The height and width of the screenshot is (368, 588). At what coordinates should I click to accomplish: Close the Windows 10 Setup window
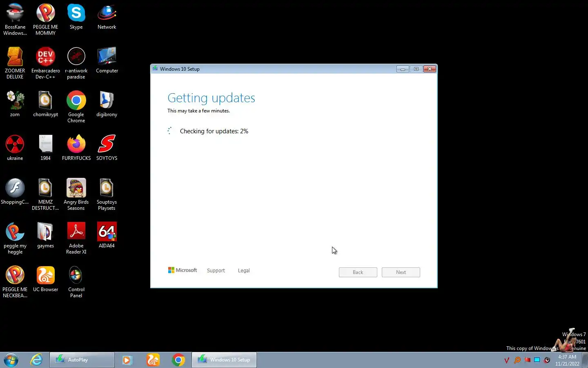430,69
